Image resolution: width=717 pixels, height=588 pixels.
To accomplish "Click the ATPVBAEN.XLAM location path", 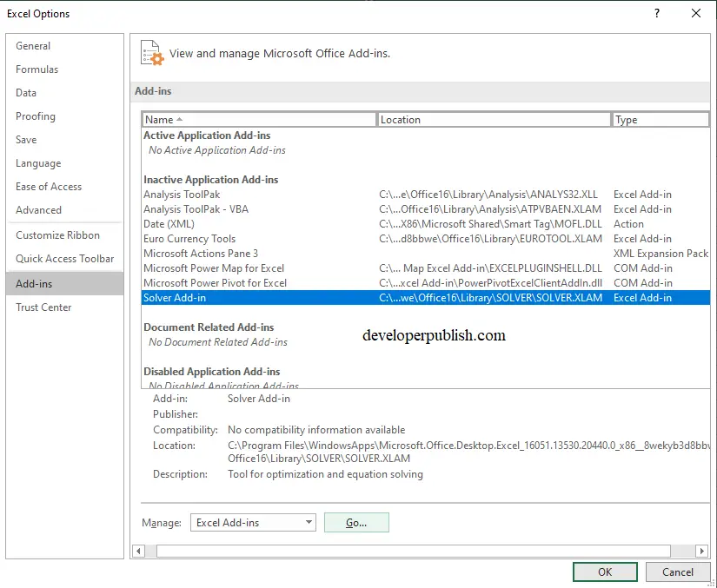I will coord(490,209).
